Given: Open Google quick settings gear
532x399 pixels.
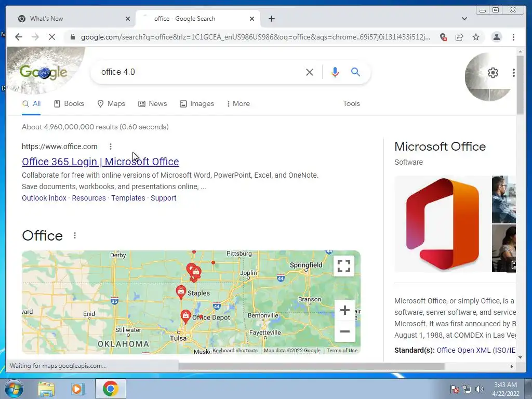Looking at the screenshot, I should click(493, 73).
